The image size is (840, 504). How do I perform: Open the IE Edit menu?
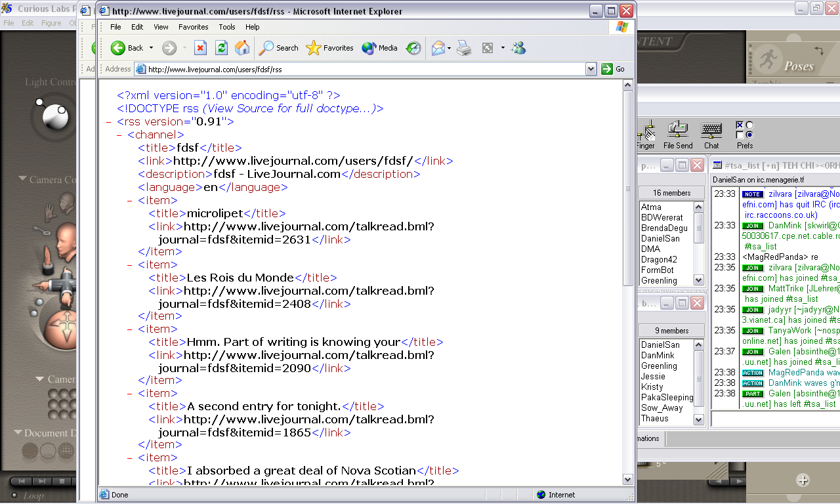pos(136,27)
